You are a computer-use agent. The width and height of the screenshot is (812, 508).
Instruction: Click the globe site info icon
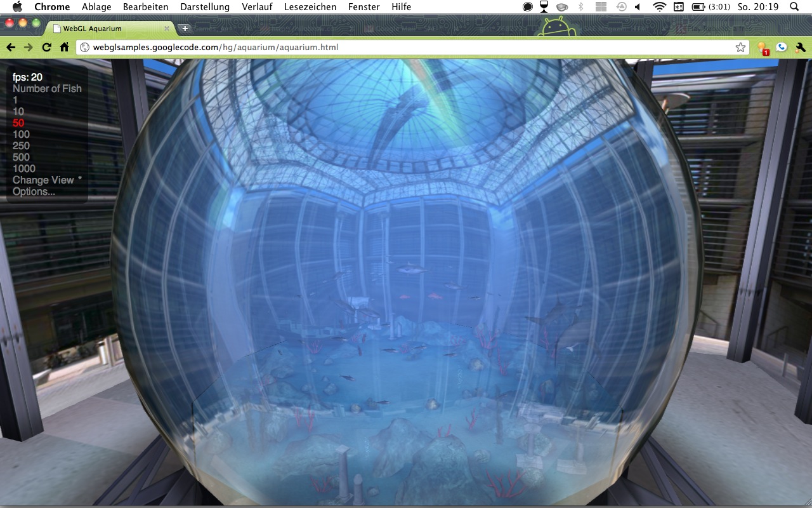[85, 48]
